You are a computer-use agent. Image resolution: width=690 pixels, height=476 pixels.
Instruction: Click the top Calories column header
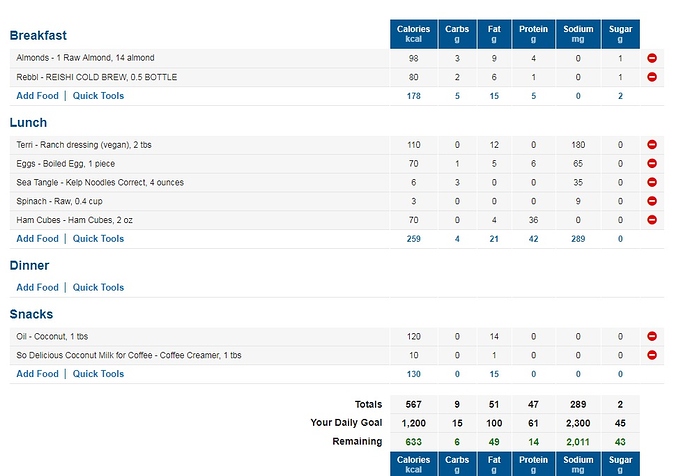tap(414, 34)
